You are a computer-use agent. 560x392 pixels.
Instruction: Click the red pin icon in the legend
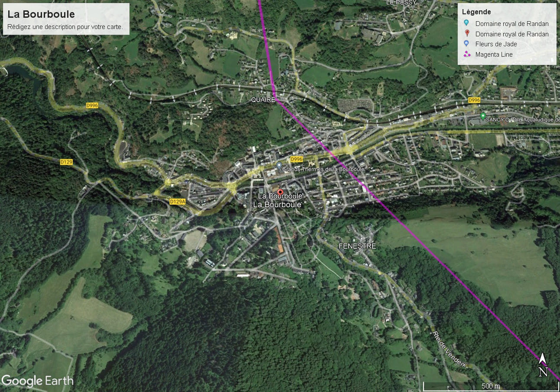tap(466, 34)
